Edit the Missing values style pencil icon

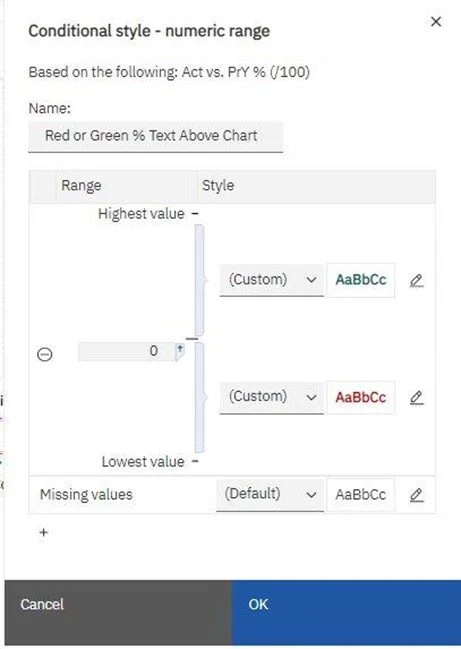click(x=416, y=495)
